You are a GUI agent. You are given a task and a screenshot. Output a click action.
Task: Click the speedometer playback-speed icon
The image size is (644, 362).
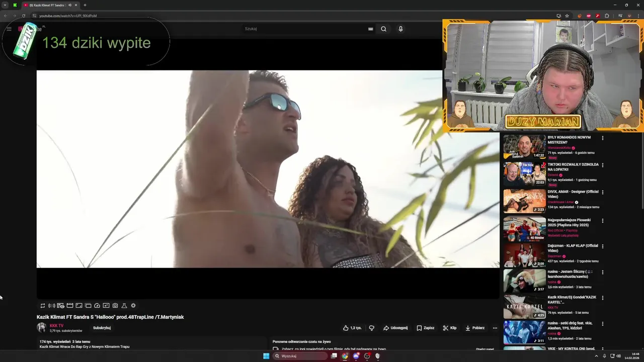97,306
